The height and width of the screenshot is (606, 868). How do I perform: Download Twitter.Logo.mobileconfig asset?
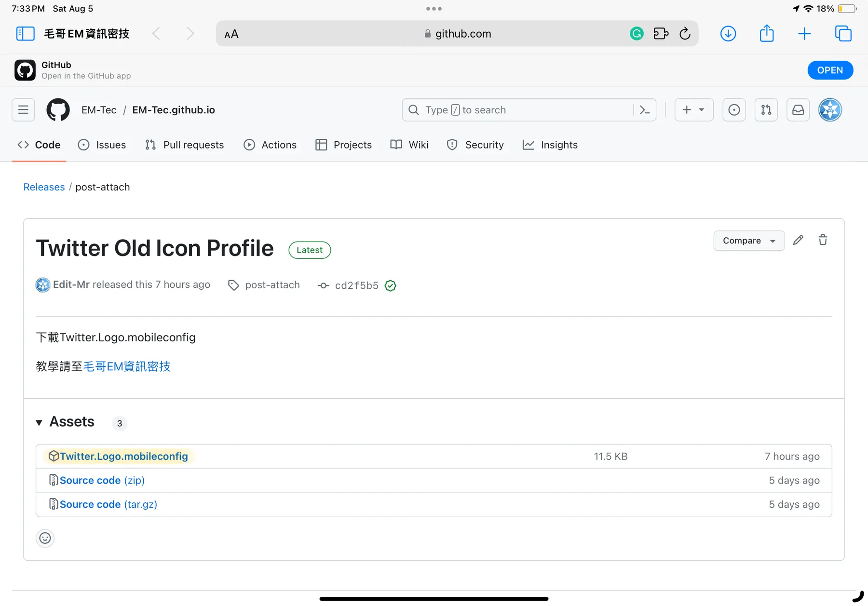(x=124, y=456)
